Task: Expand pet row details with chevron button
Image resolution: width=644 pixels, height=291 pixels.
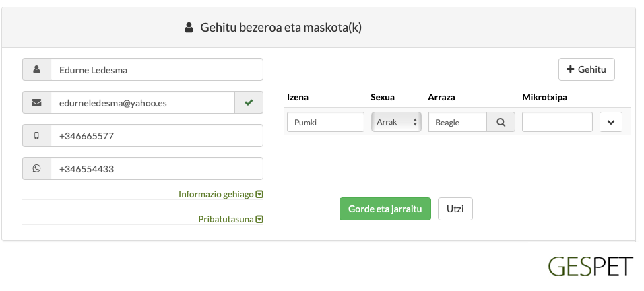Action: (611, 122)
